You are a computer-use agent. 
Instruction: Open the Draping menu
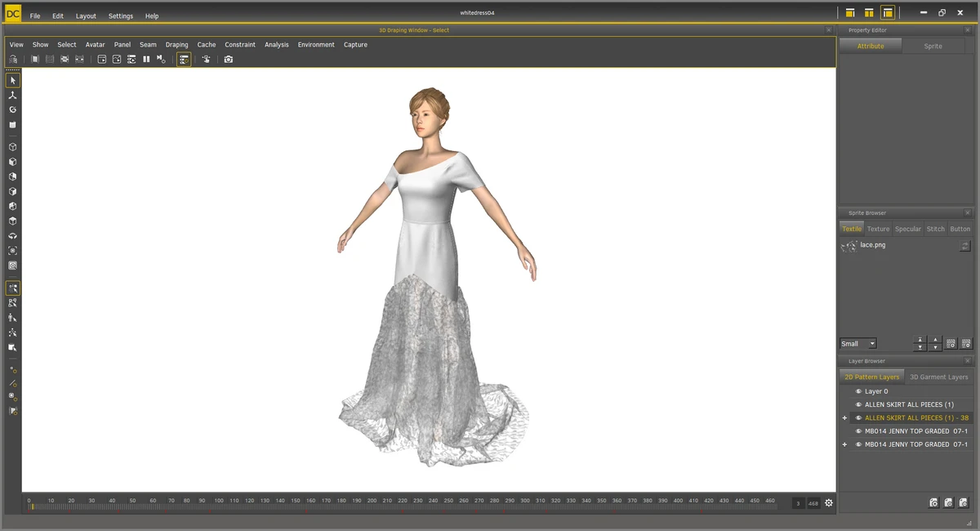pyautogui.click(x=176, y=45)
